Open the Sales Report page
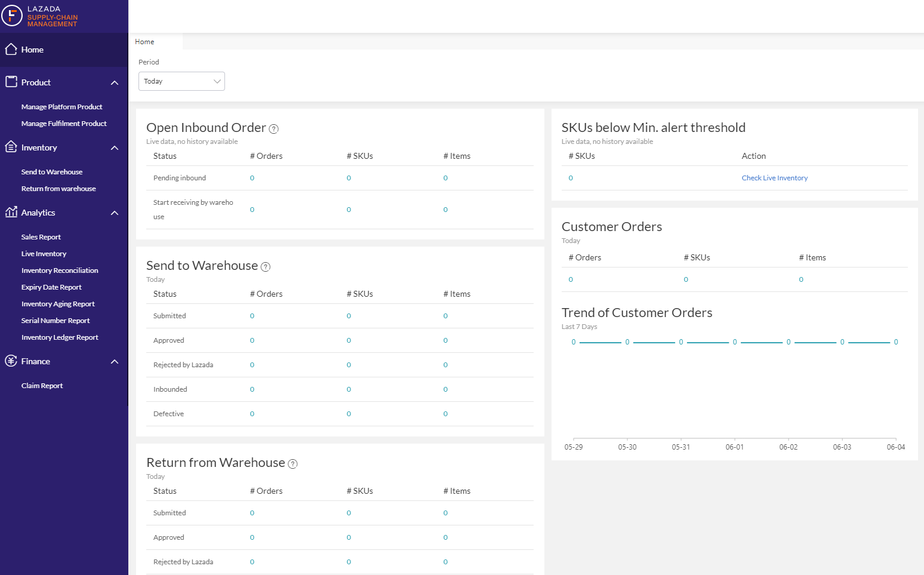Image resolution: width=924 pixels, height=575 pixels. 41,237
